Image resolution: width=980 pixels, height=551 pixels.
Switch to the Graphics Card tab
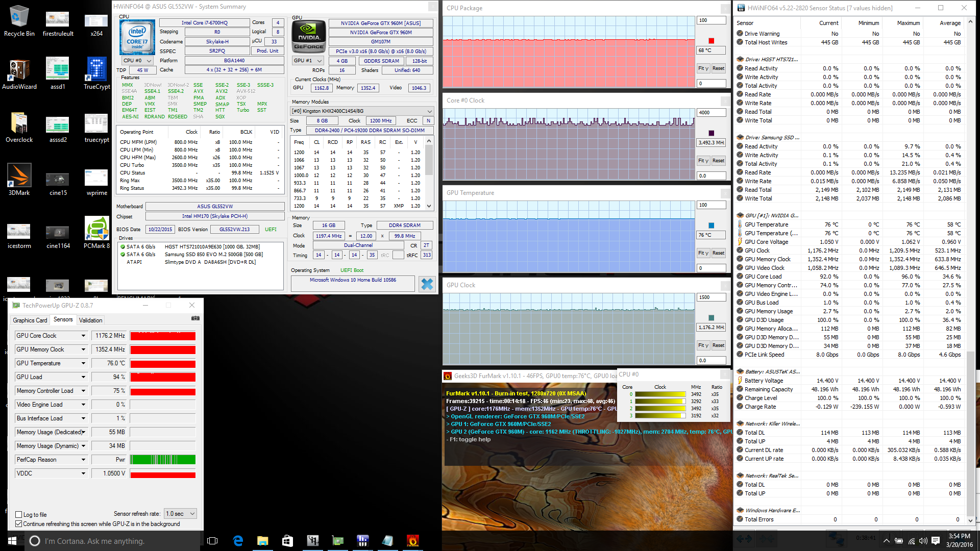point(30,320)
